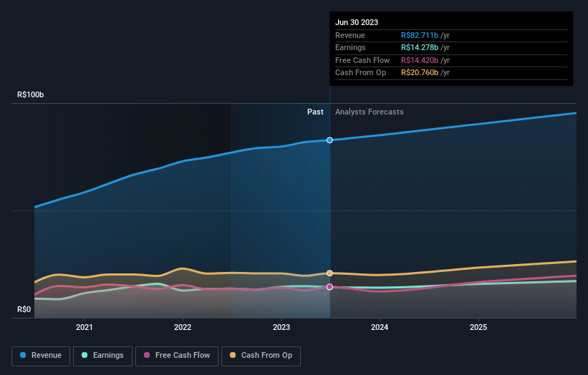588x375 pixels.
Task: Click the R$82.711b revenue value
Action: pos(420,35)
